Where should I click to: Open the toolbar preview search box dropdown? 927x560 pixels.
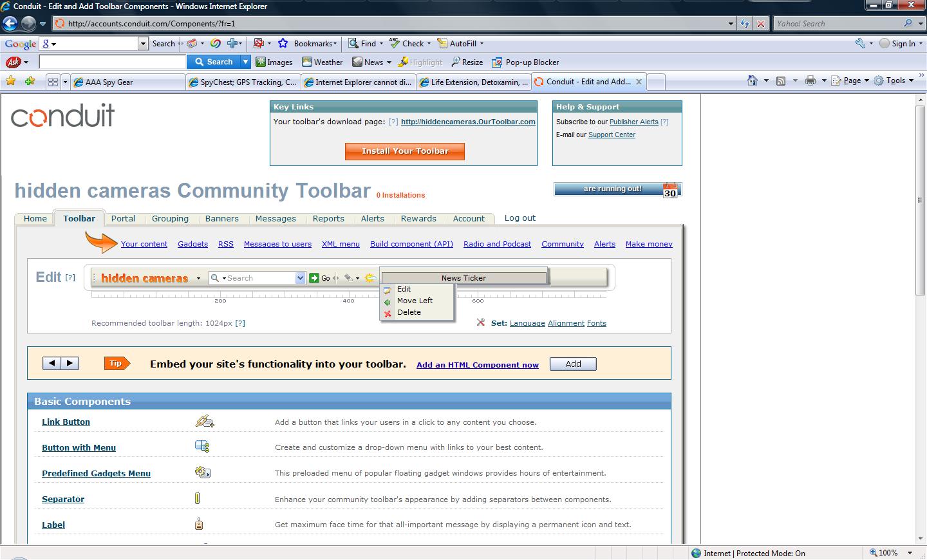300,278
